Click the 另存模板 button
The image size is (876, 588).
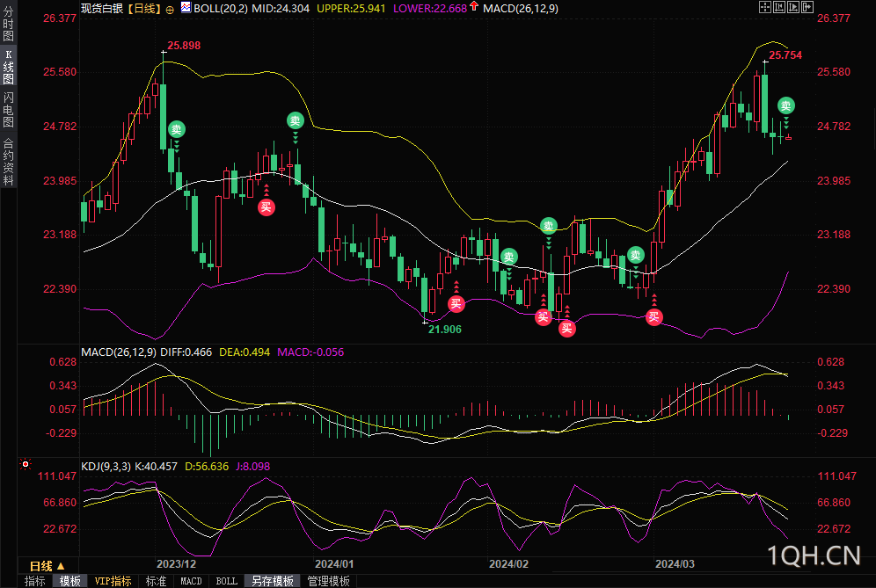pos(273,581)
